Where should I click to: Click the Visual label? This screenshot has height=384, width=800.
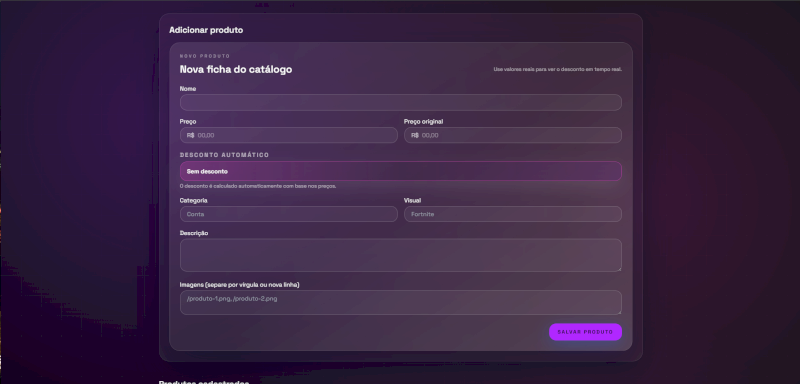pos(412,200)
